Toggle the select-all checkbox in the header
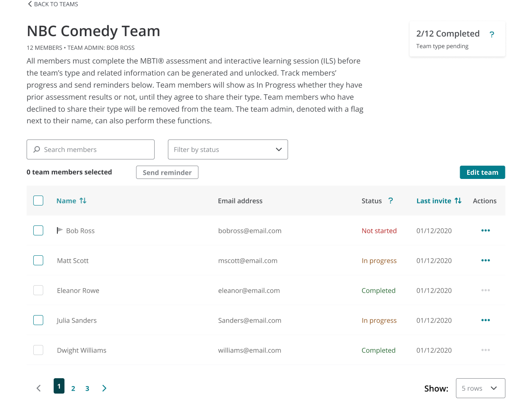The width and height of the screenshot is (532, 416). (38, 201)
